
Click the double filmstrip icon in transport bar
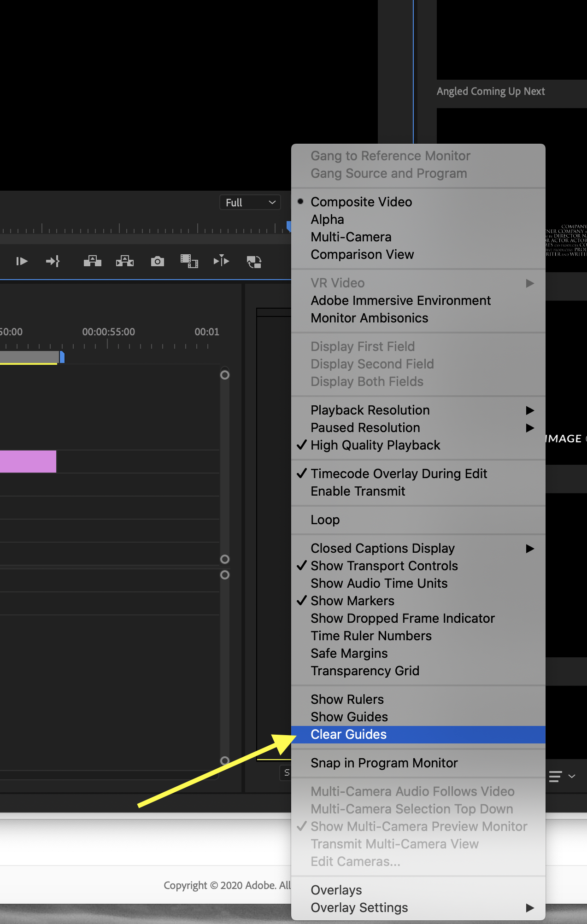189,262
